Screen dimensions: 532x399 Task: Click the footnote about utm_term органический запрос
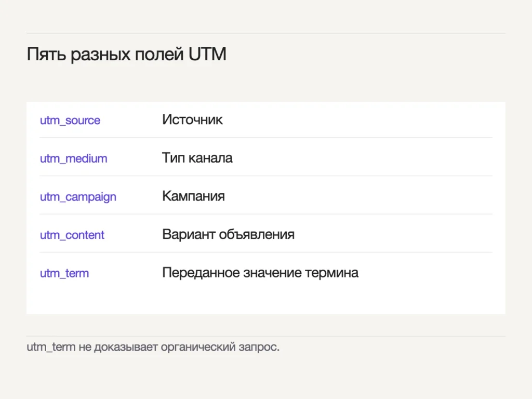click(x=153, y=347)
